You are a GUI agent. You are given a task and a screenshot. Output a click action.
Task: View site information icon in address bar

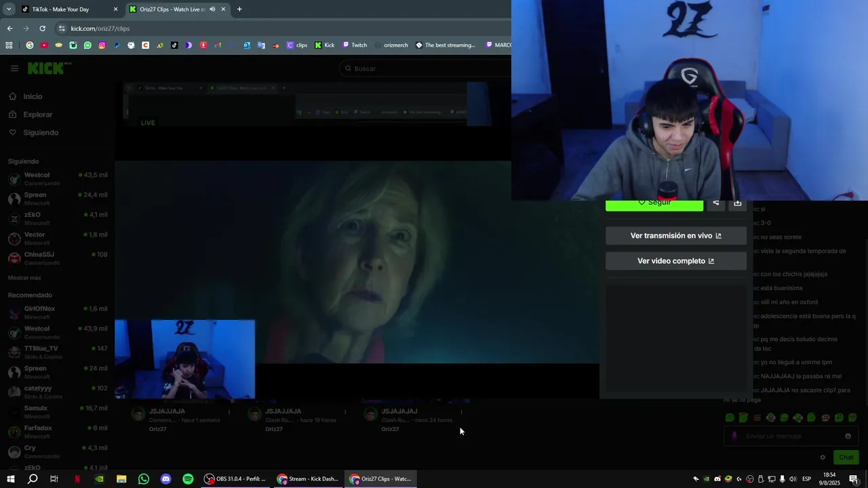click(x=62, y=28)
